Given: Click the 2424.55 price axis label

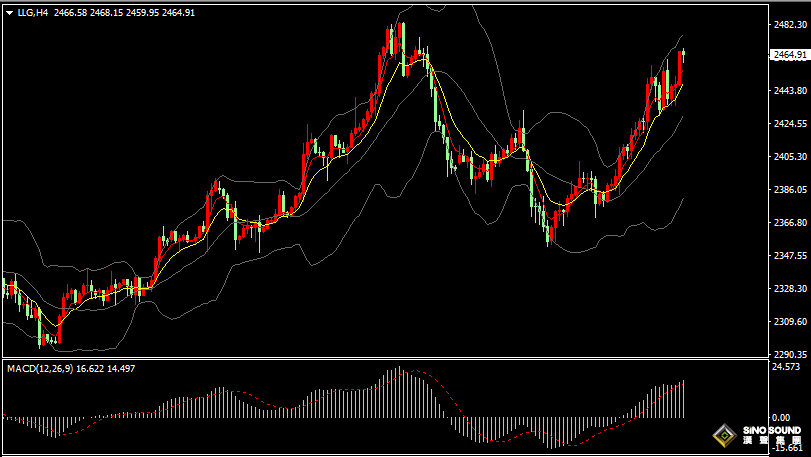Looking at the screenshot, I should (789, 124).
